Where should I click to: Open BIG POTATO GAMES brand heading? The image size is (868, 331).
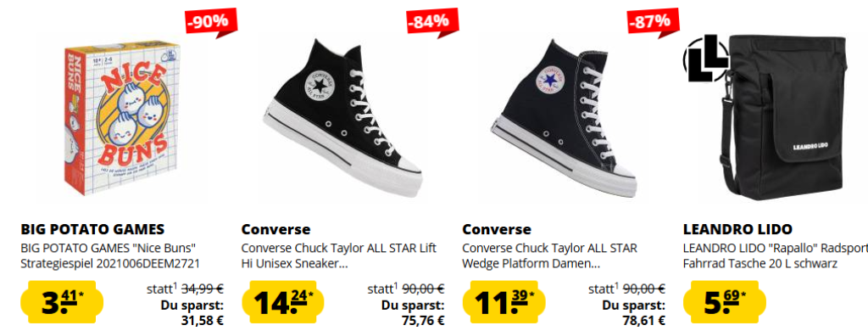point(92,229)
